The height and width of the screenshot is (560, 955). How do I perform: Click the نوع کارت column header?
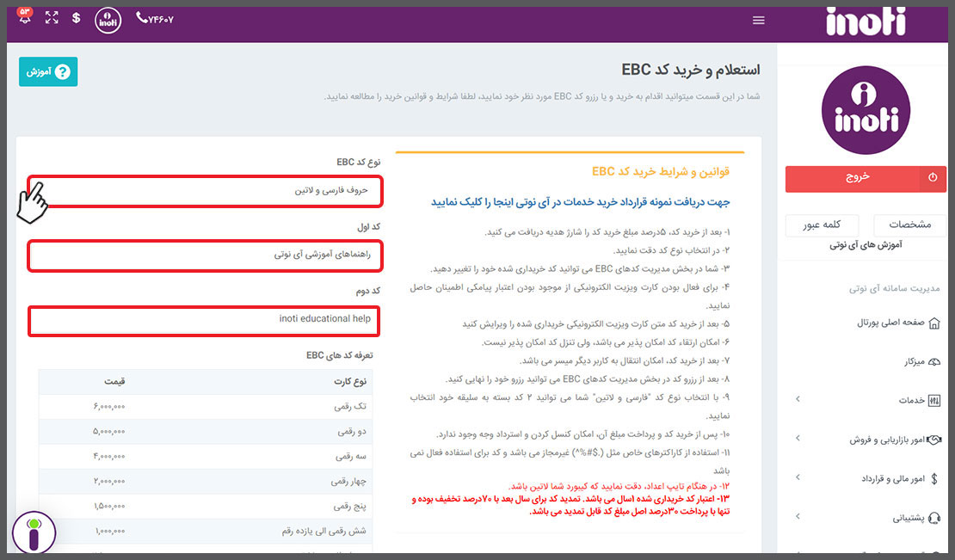350,382
